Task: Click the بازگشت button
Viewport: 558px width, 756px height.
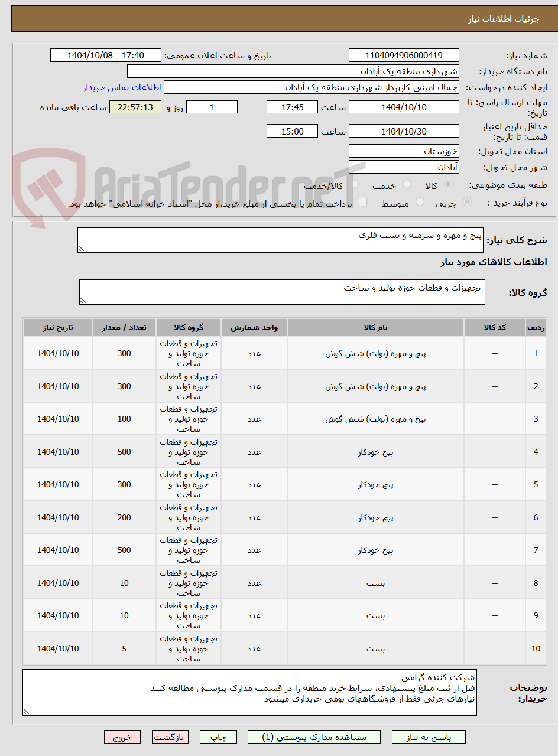Action: click(x=170, y=737)
